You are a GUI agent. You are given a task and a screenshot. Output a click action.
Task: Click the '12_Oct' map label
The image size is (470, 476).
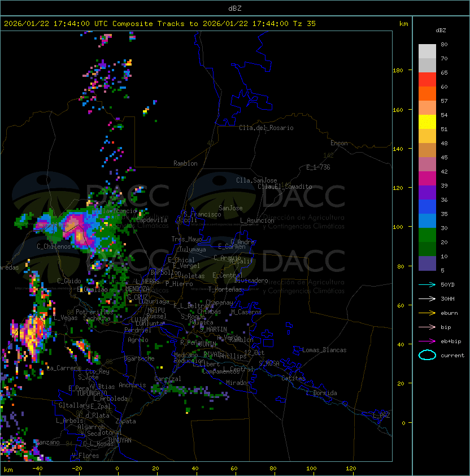pos(254,353)
